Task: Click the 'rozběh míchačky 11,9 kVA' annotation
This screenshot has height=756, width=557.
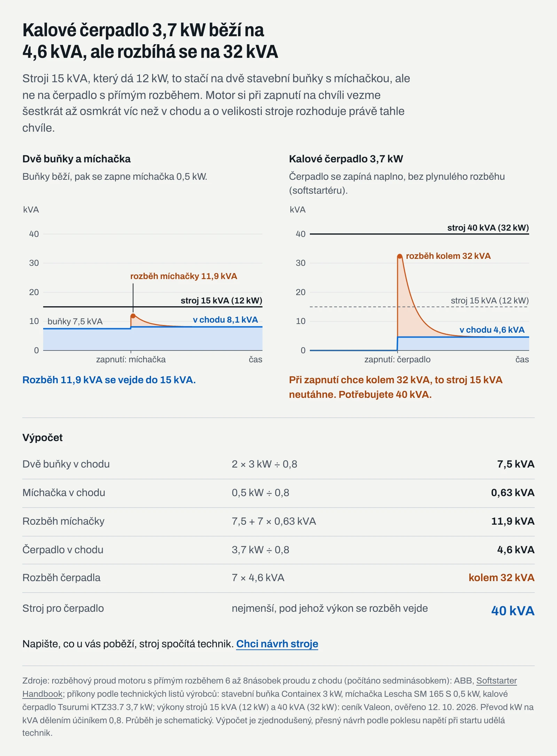Action: point(183,276)
